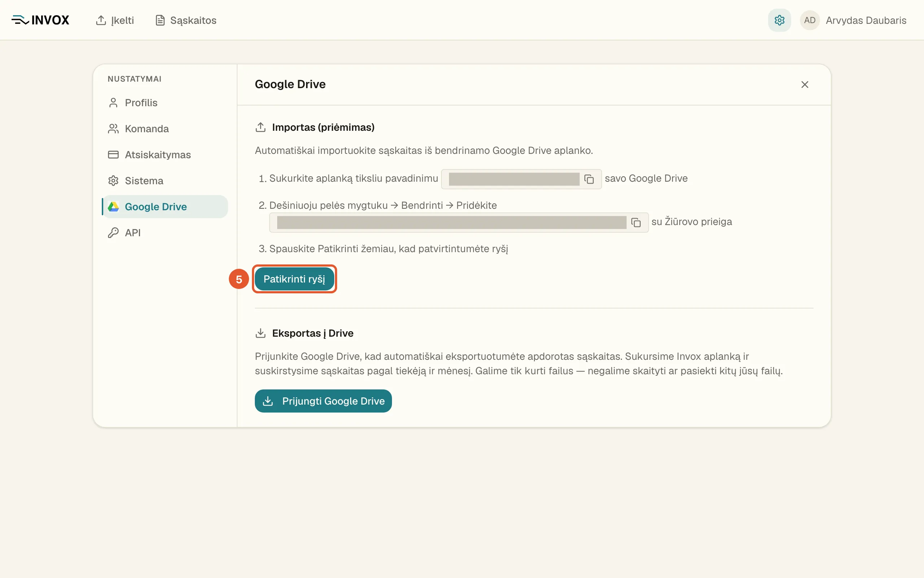Click the upload icon beside Importas heading
This screenshot has height=578, width=924.
(x=260, y=127)
